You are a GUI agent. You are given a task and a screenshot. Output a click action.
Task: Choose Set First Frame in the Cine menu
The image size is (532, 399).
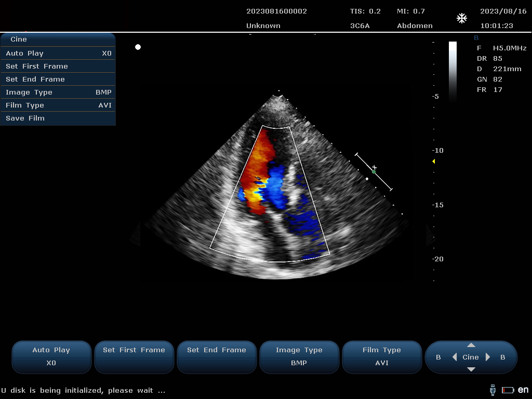[x=58, y=66]
